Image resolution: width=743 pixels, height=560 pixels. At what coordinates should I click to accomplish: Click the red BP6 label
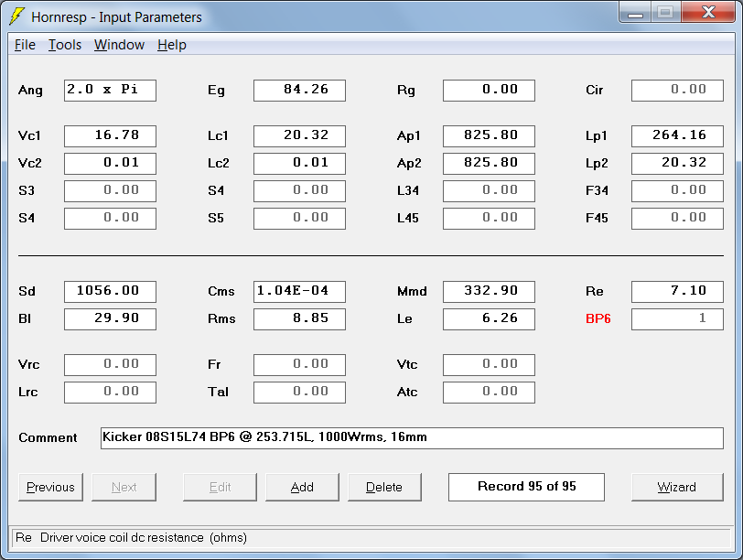pos(598,318)
